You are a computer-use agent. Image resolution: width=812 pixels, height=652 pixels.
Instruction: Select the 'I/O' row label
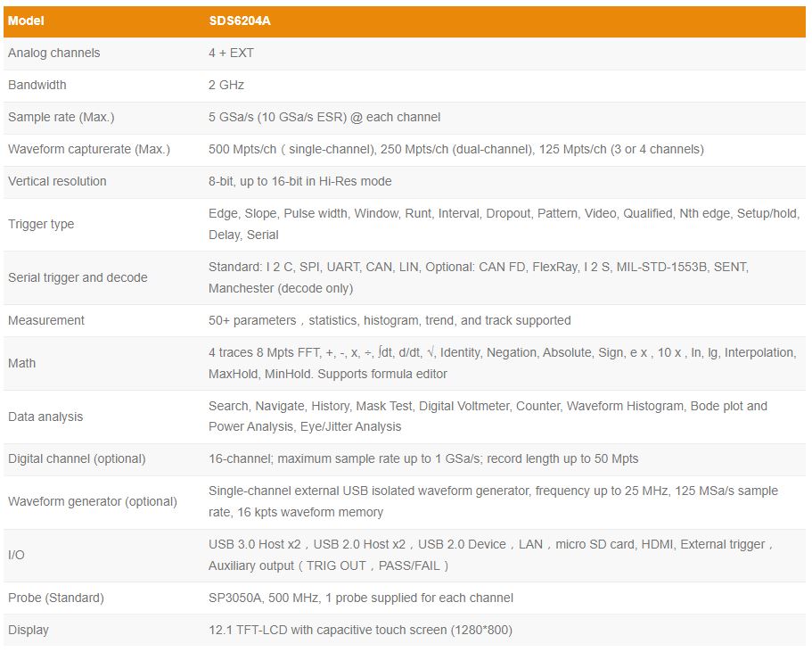(x=16, y=556)
